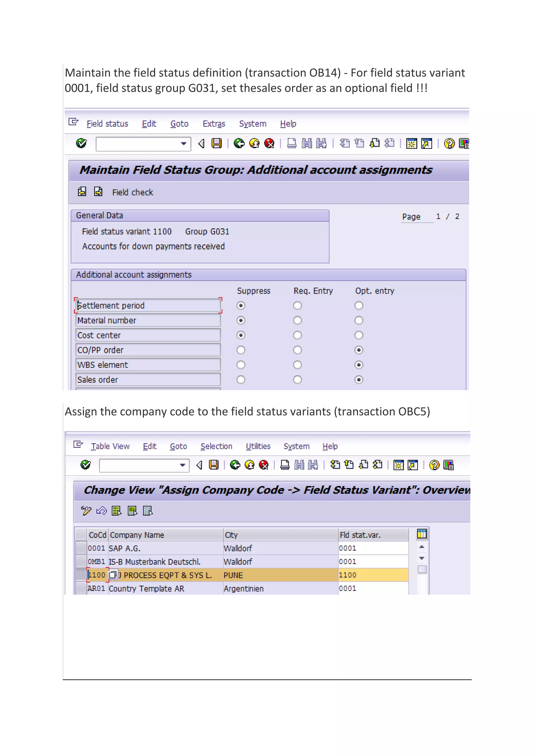Screen dimensions: 535x756
Task: Click Fld stat.var. field for AR01
Action: [374, 588]
